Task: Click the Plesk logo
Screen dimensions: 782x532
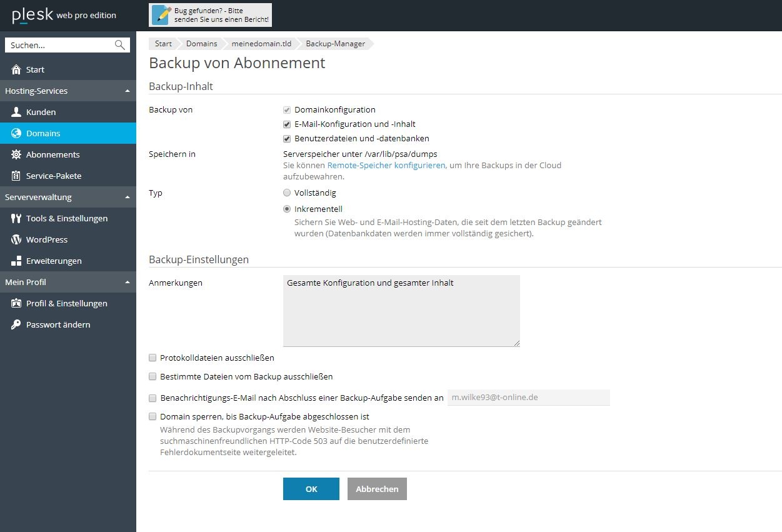Action: [x=33, y=14]
